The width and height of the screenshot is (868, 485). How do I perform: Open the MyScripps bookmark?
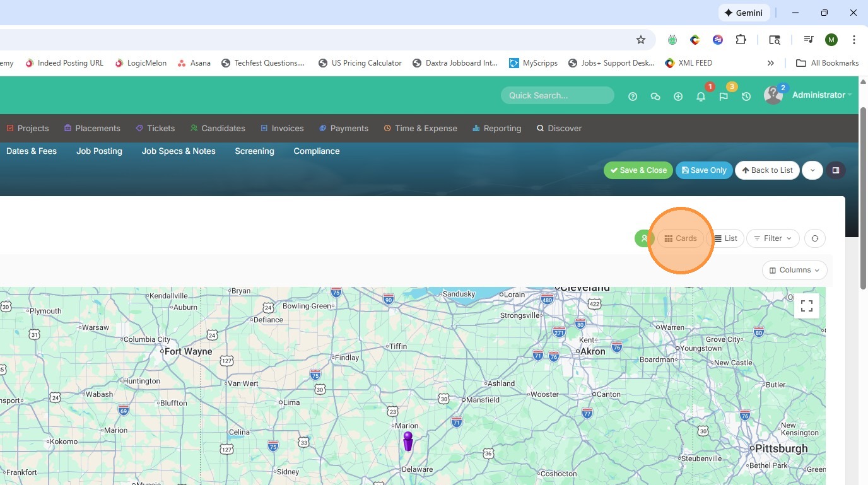click(x=534, y=63)
